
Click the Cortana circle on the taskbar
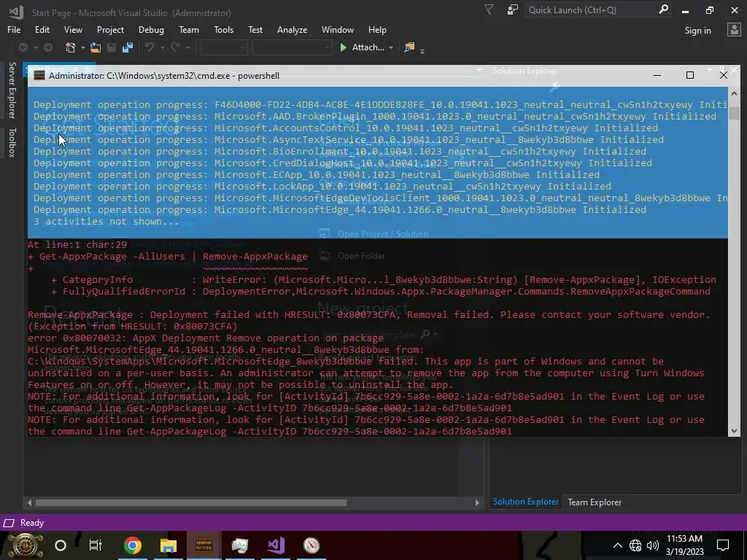[61, 545]
